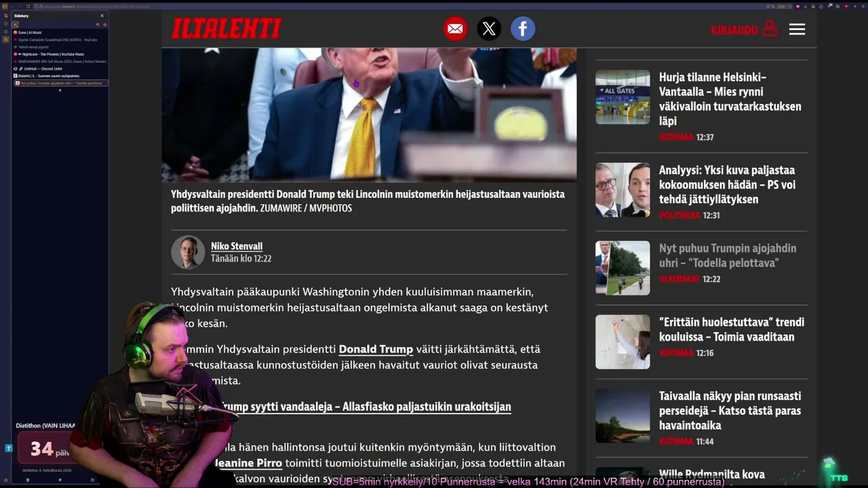Share the article on X
The height and width of the screenshot is (488, 868).
point(489,29)
